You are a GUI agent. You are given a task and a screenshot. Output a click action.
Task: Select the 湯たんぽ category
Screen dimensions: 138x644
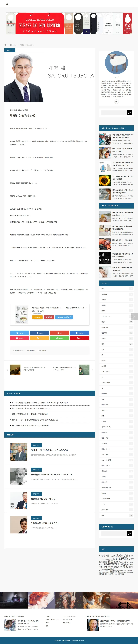click(x=116, y=294)
